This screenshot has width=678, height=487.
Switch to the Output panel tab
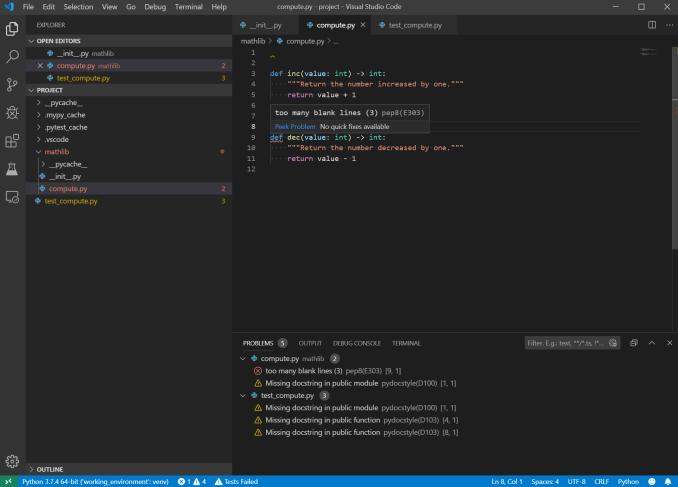click(x=310, y=343)
